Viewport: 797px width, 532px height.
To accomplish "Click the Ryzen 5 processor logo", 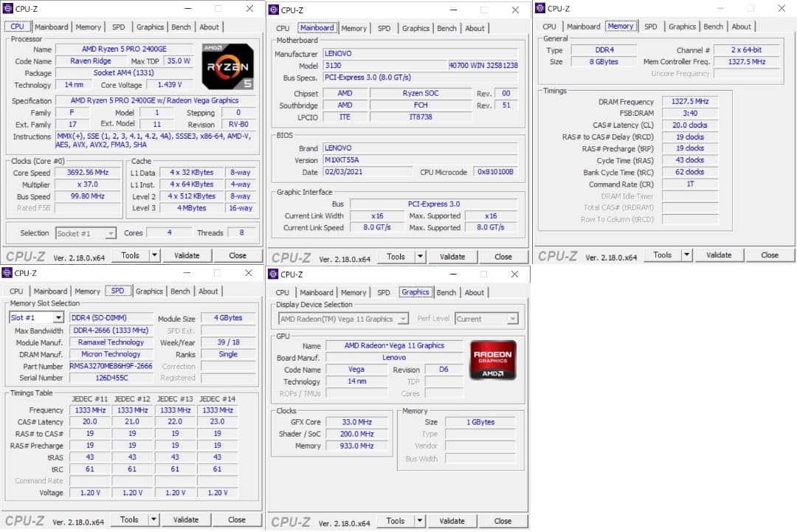I will pyautogui.click(x=227, y=66).
